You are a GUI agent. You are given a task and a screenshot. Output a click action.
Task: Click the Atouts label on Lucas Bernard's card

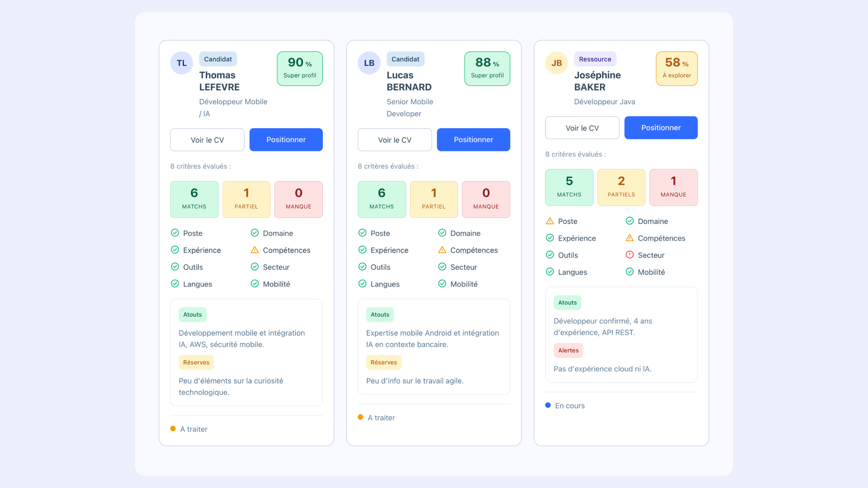[x=380, y=314]
